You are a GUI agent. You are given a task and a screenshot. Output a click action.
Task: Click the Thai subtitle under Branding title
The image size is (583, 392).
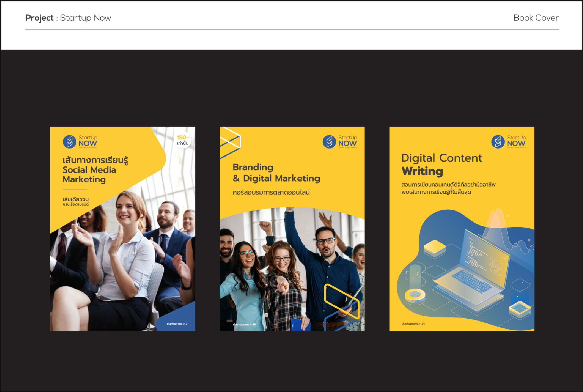271,192
